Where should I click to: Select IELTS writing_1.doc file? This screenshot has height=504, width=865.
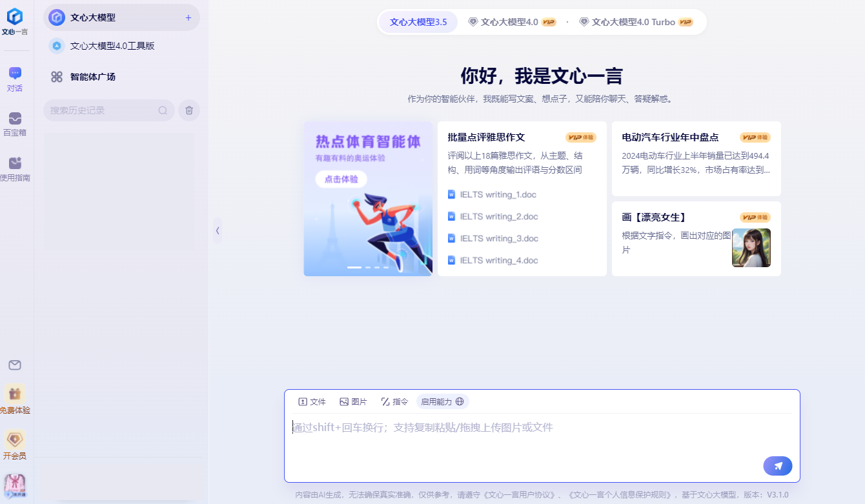tap(492, 194)
